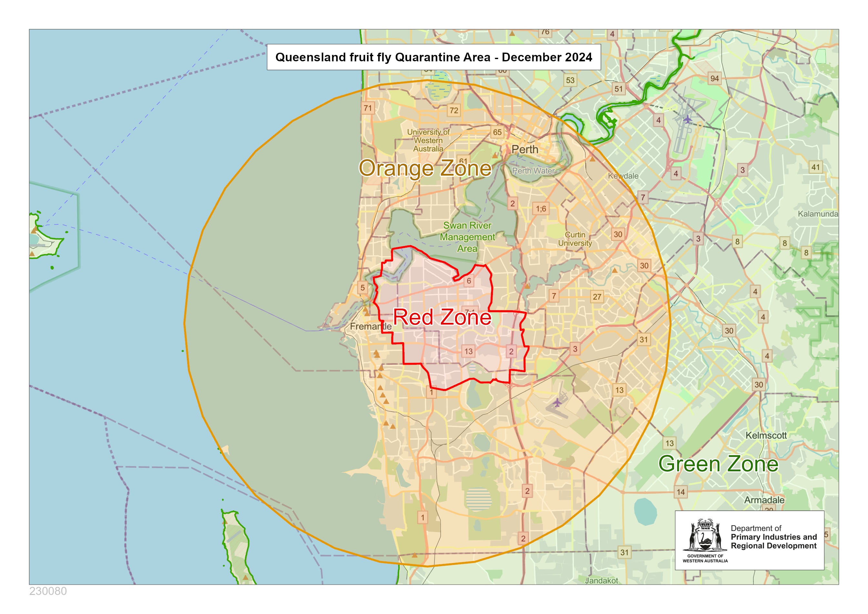The image size is (868, 614).
Task: Click the Kelmscott town label
Action: coord(766,435)
